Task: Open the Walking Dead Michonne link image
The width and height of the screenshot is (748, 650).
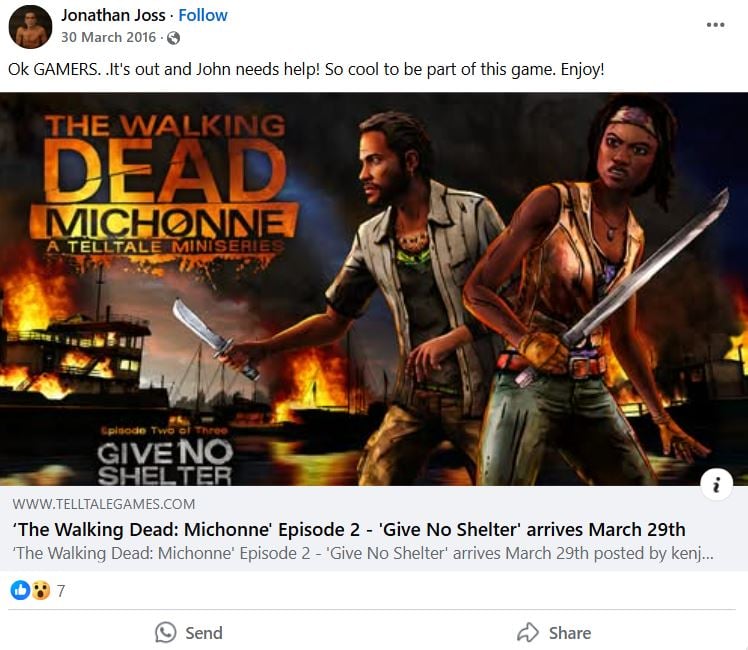Action: pos(374,289)
